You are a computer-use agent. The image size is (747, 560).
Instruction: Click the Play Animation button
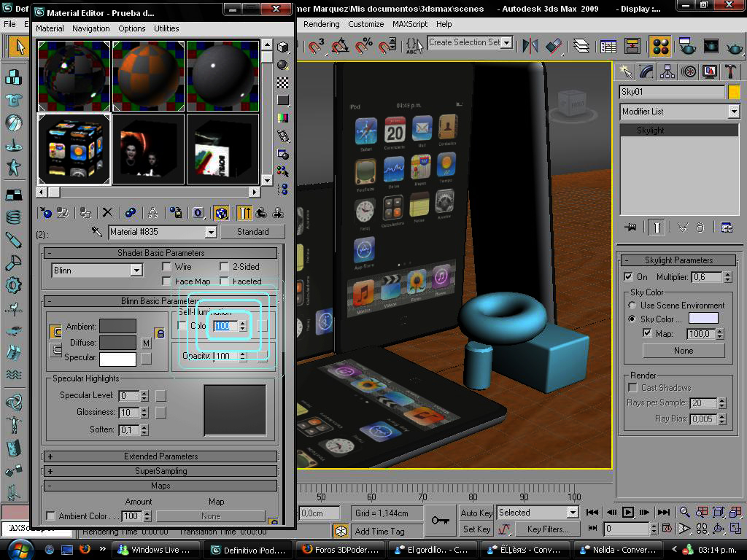pos(628,513)
